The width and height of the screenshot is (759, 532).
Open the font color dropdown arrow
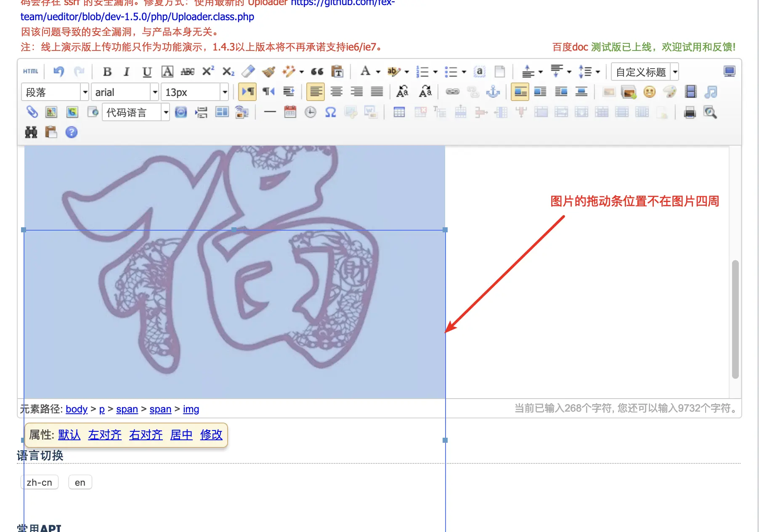378,72
